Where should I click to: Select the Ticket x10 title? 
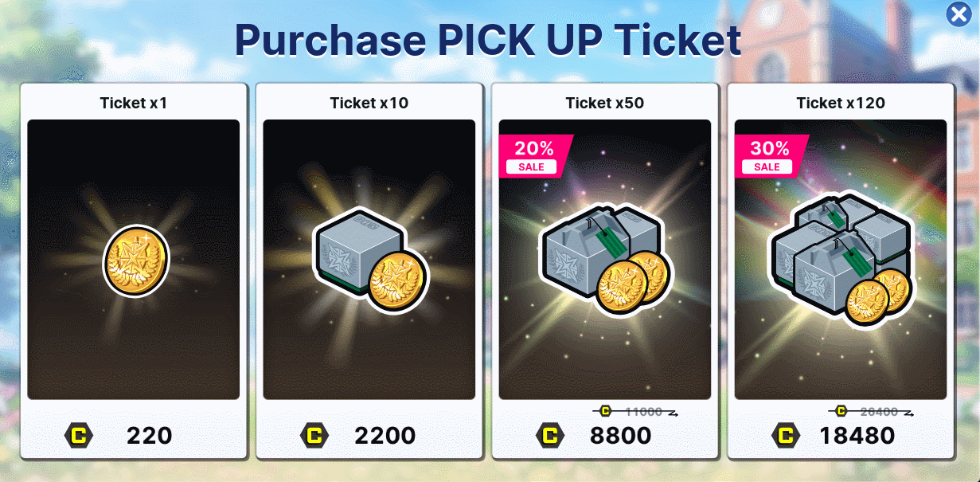369,103
